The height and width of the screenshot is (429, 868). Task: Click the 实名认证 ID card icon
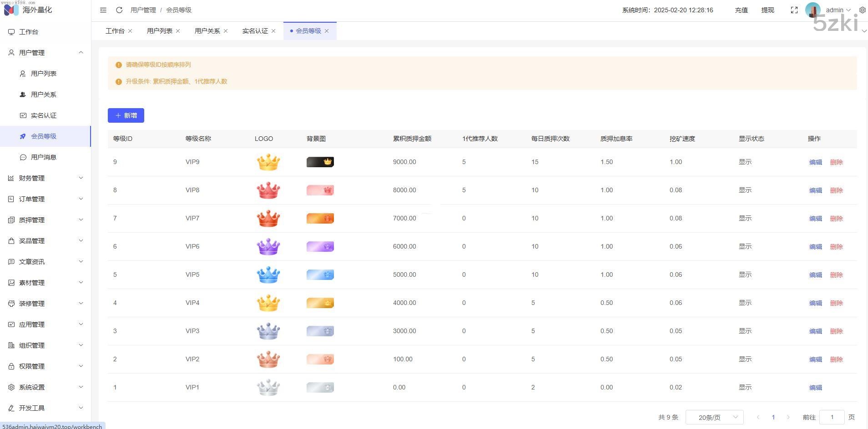click(x=23, y=115)
